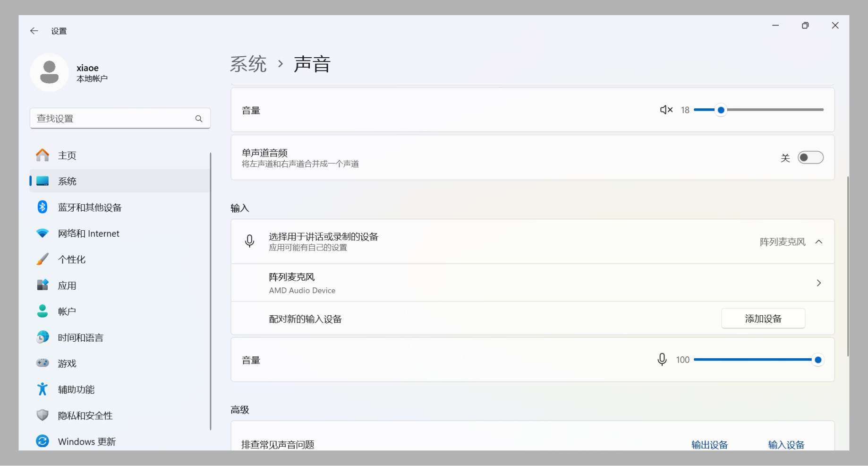Open 网络和 Internet via its Wi-Fi icon
This screenshot has height=466, width=868.
coord(43,233)
